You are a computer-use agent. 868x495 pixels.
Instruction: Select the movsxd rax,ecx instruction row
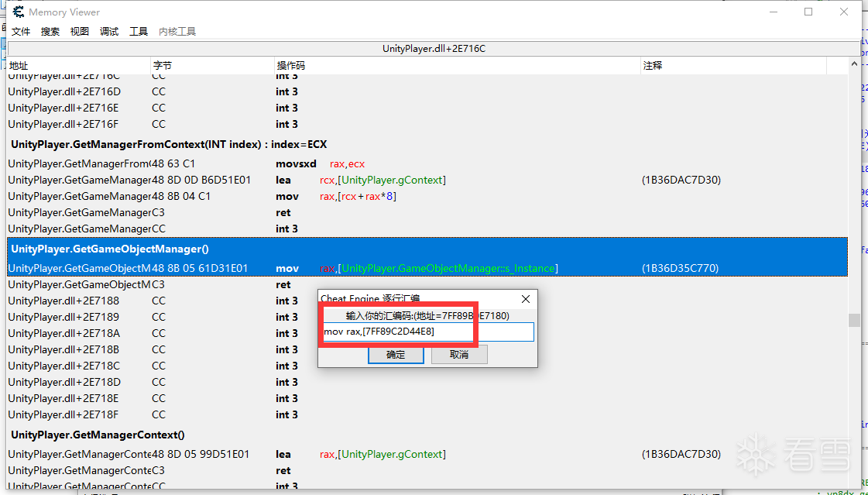pyautogui.click(x=427, y=164)
